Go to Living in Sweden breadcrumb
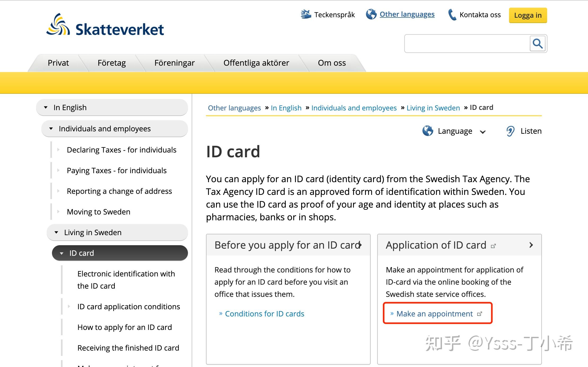The height and width of the screenshot is (367, 588). coord(433,108)
